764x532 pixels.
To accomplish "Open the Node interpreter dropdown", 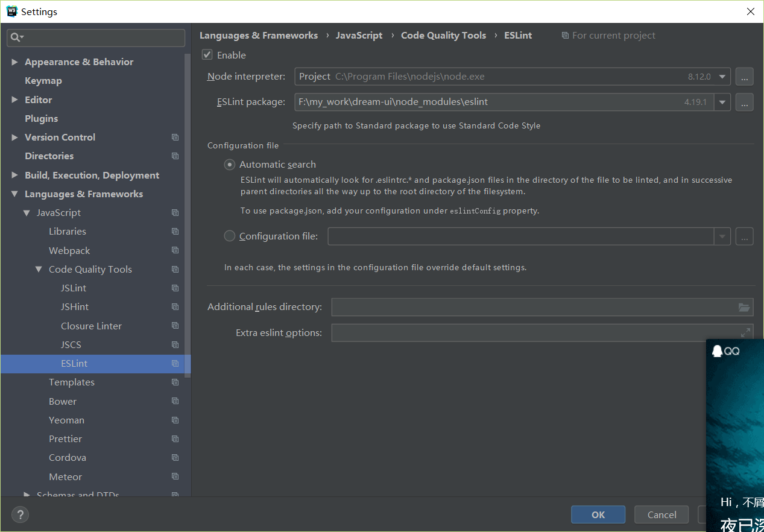I will coord(722,77).
